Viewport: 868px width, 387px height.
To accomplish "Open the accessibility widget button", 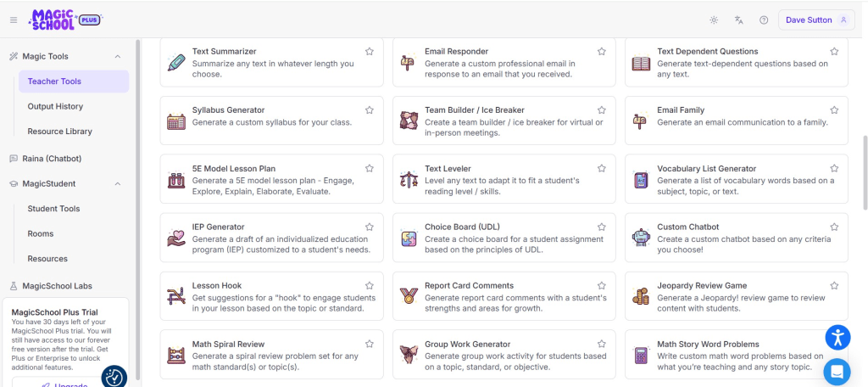I will pos(837,337).
